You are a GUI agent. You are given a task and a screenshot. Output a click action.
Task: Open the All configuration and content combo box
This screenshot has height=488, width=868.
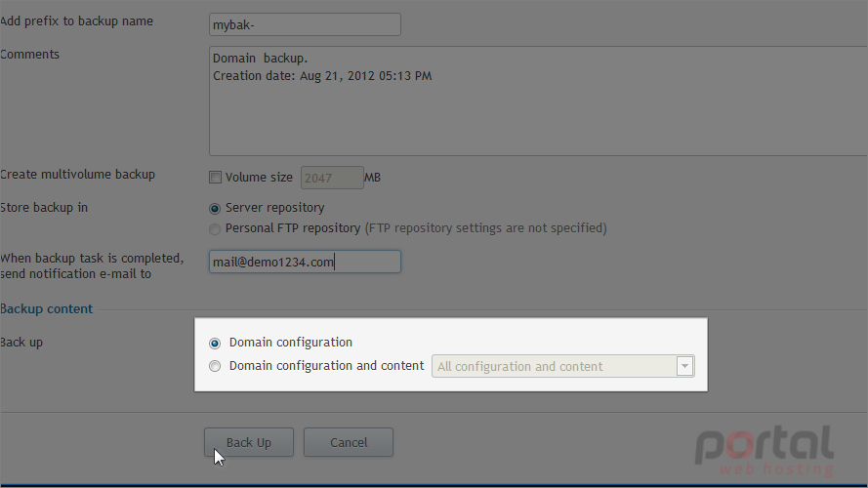[x=563, y=366]
